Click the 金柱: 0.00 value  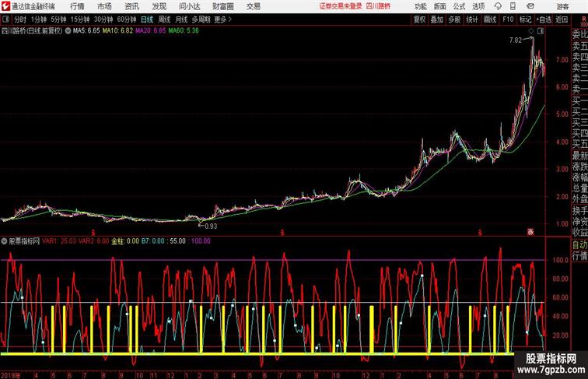tap(125, 241)
